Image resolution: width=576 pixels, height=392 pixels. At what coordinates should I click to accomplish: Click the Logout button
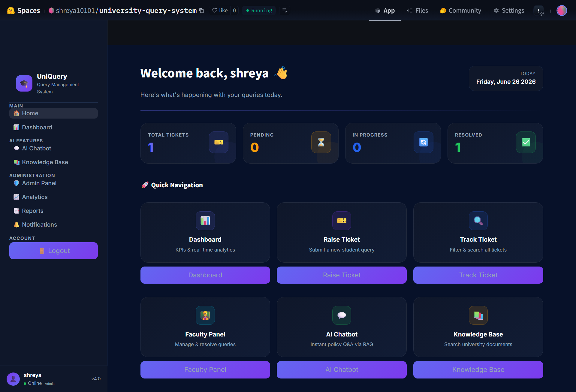coord(53,251)
